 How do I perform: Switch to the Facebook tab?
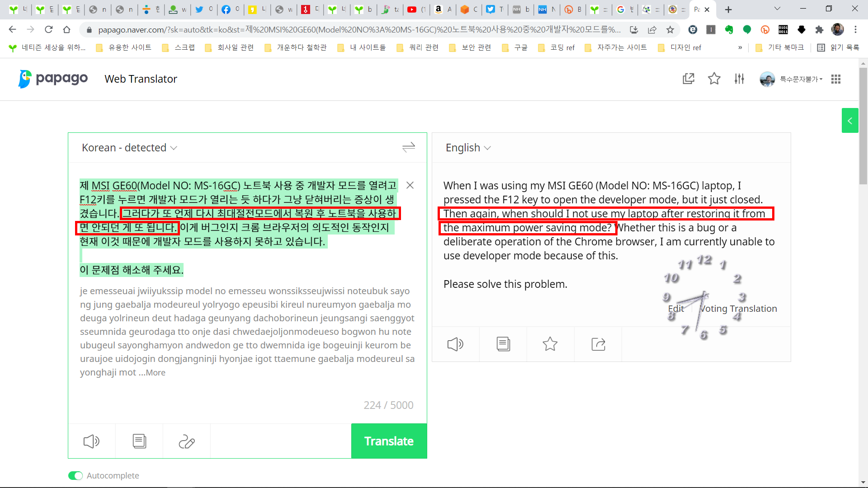pyautogui.click(x=231, y=9)
